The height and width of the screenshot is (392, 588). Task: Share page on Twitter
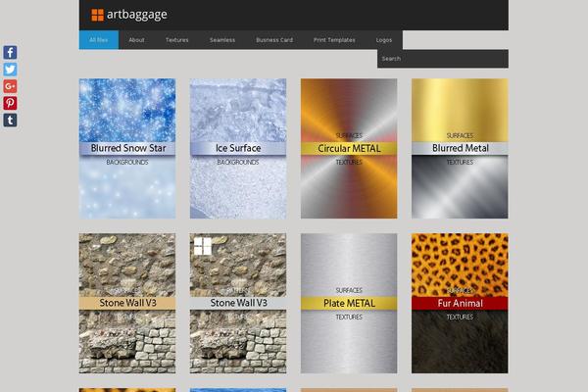click(10, 70)
